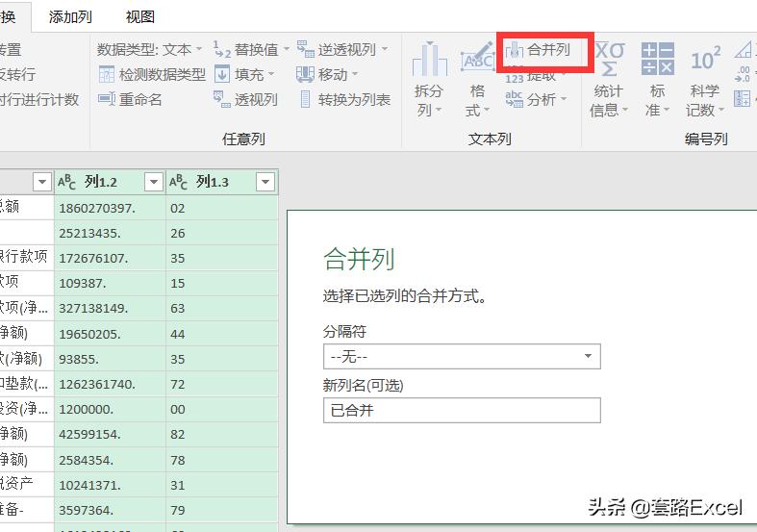
Task: Select the cell 1200000.
Action: pyautogui.click(x=110, y=410)
